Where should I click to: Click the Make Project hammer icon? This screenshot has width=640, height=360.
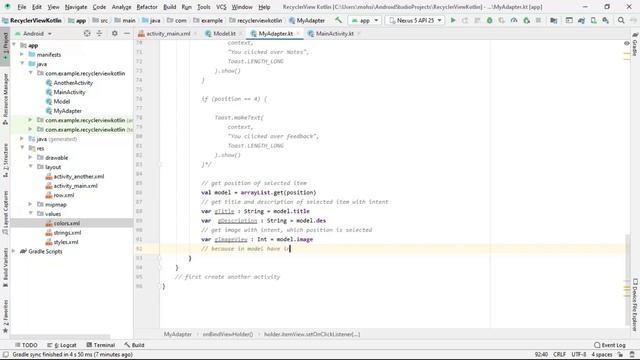click(338, 20)
